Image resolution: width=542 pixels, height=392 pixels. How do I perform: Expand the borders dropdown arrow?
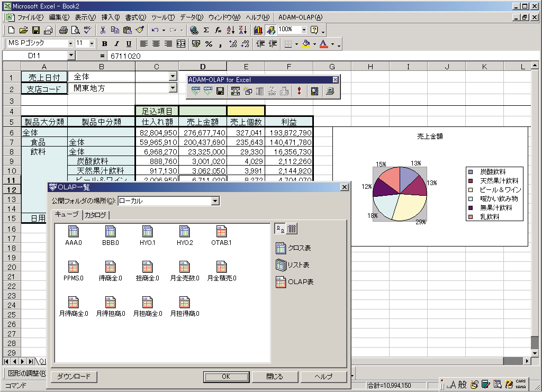pos(296,44)
